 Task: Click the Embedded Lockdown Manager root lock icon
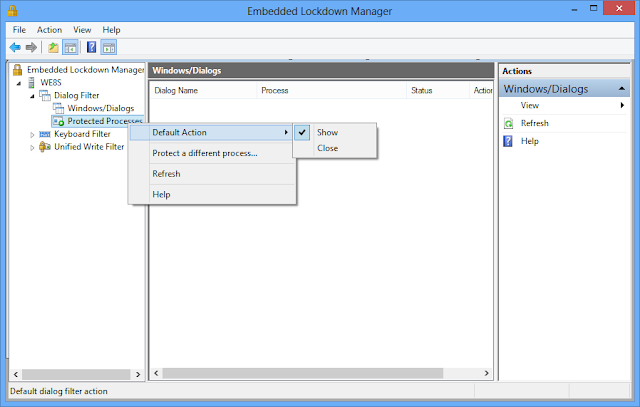coord(17,70)
